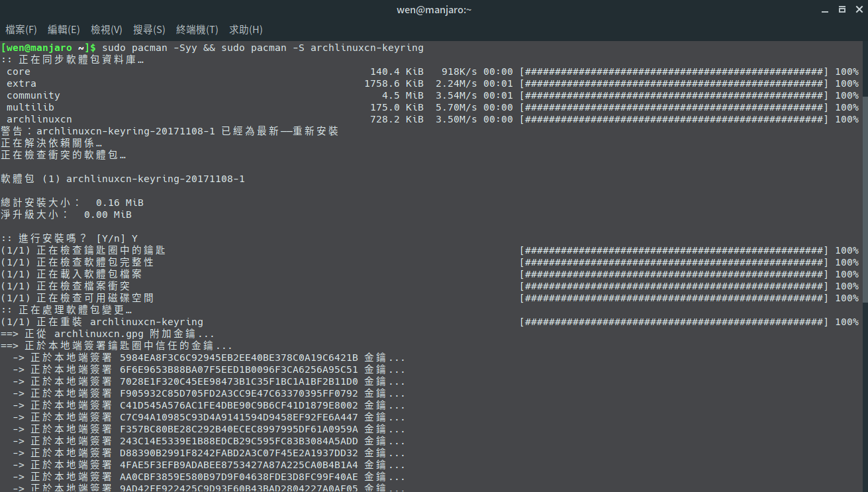This screenshot has height=492, width=868.
Task: Click the download speed 2.24M/s
Action: coord(456,83)
